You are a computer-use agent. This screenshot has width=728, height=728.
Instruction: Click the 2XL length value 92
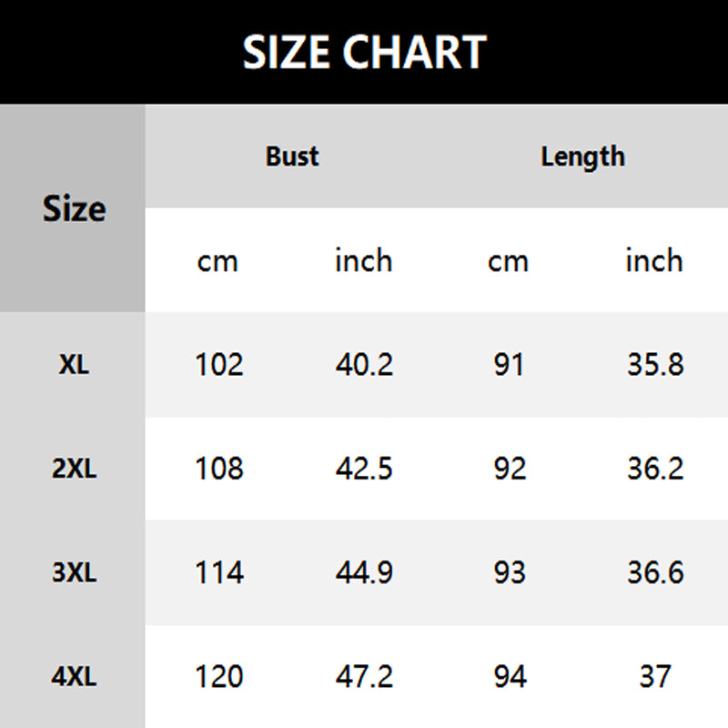click(x=510, y=469)
